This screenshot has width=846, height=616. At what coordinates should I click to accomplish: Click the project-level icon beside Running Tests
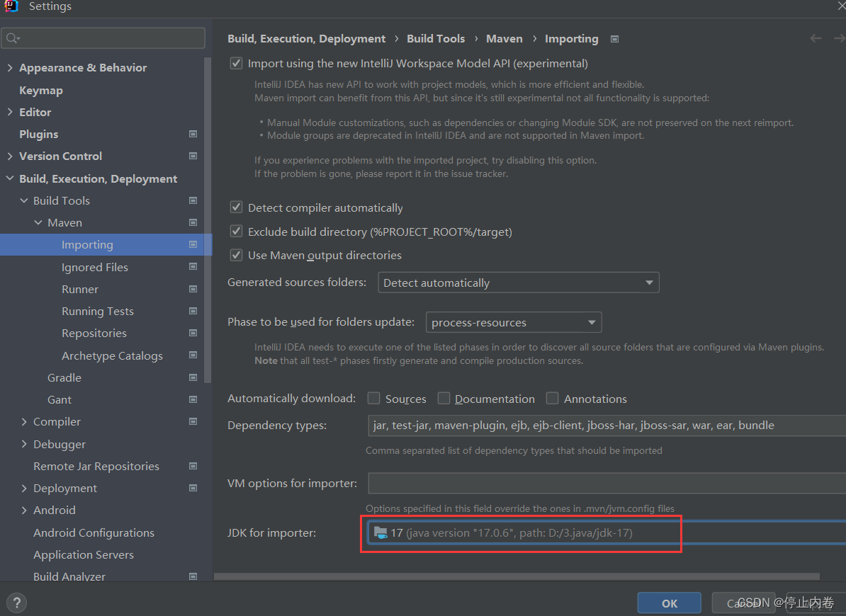click(193, 311)
